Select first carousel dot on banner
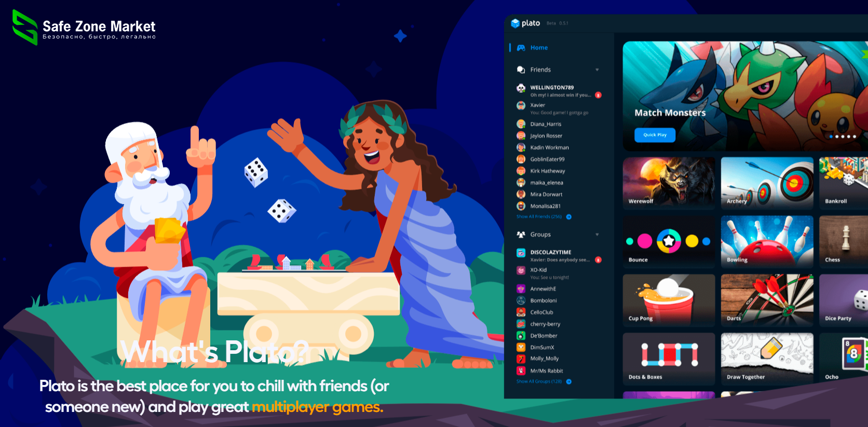Image resolution: width=868 pixels, height=427 pixels. [831, 136]
